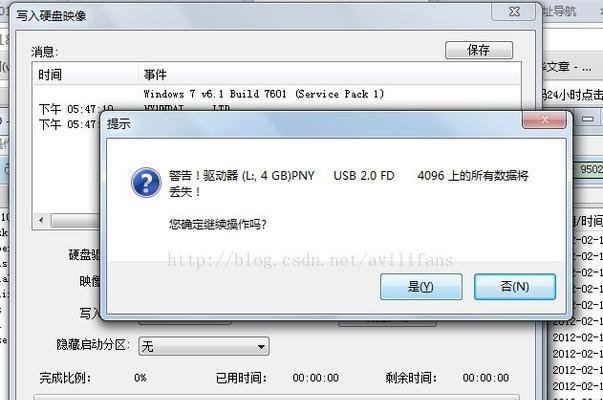Close the 提示 warning dialog

coord(544,120)
